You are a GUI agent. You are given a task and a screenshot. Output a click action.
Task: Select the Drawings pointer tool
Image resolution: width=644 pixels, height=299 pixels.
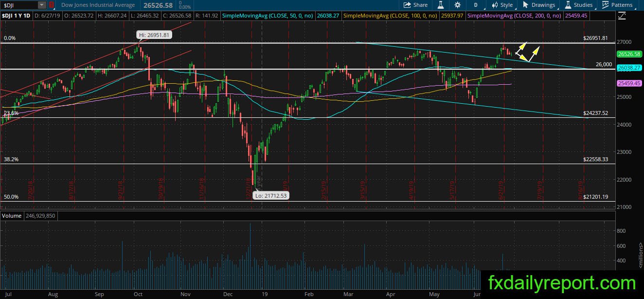pyautogui.click(x=539, y=5)
